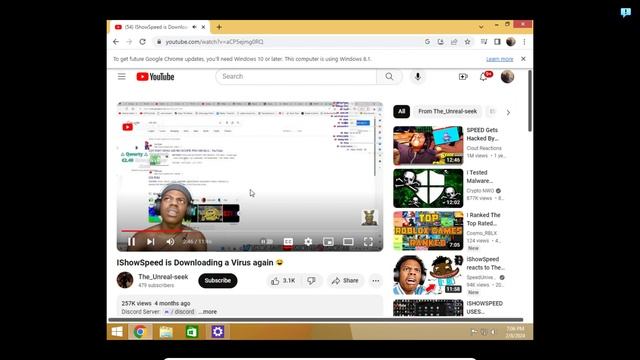640x360 pixels.
Task: Click the Share button
Action: click(x=345, y=280)
